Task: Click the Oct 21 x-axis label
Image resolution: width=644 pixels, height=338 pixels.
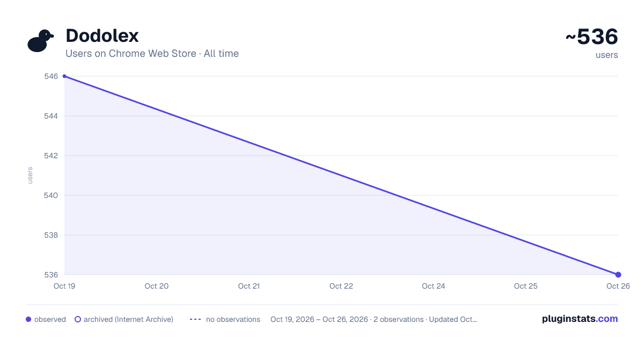Action: point(249,286)
